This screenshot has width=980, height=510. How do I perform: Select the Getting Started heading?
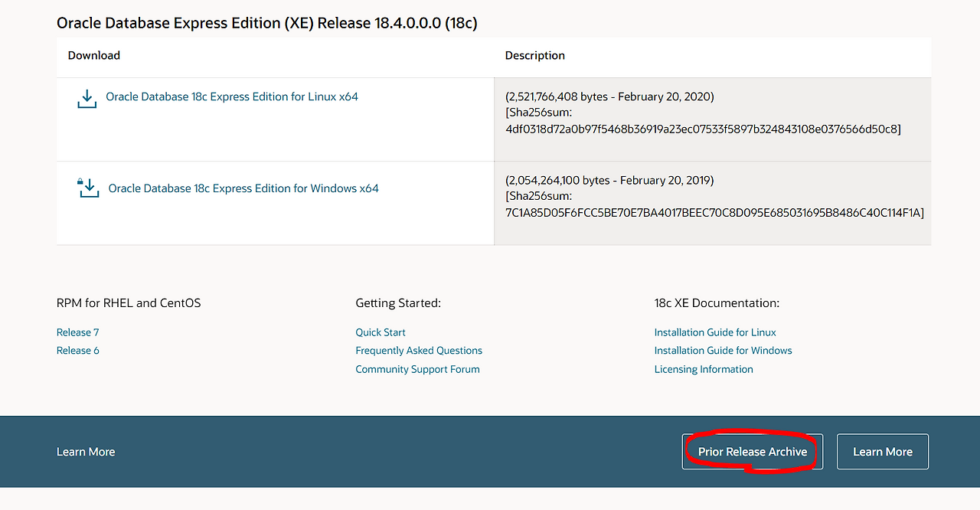click(x=398, y=303)
